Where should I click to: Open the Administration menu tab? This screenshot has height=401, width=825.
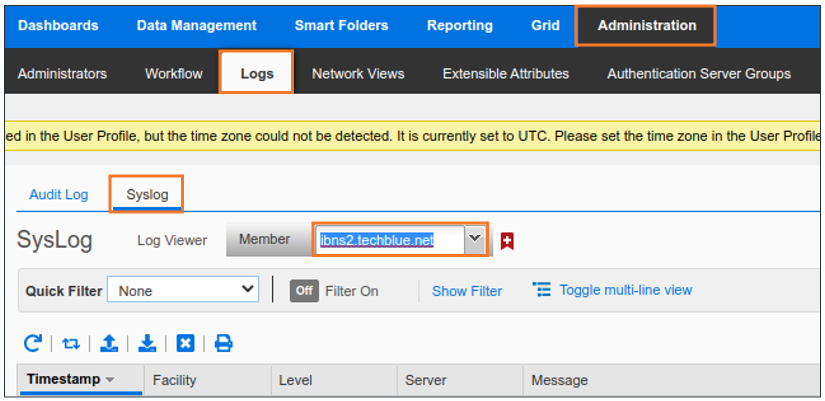pos(646,26)
